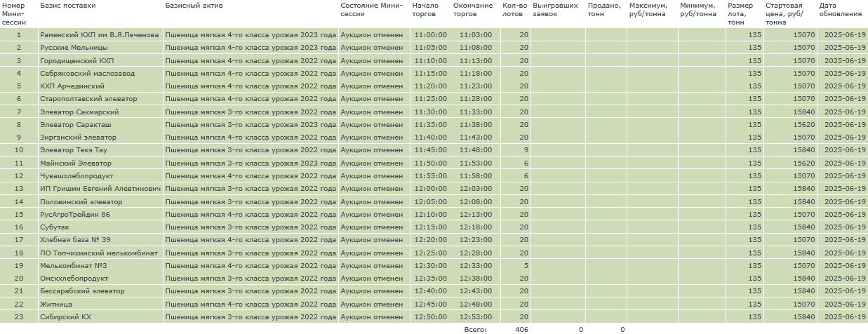Screen dimensions: 868x334
Task: Click 'Аукцион отменен' status in Житница row
Action: (x=375, y=304)
